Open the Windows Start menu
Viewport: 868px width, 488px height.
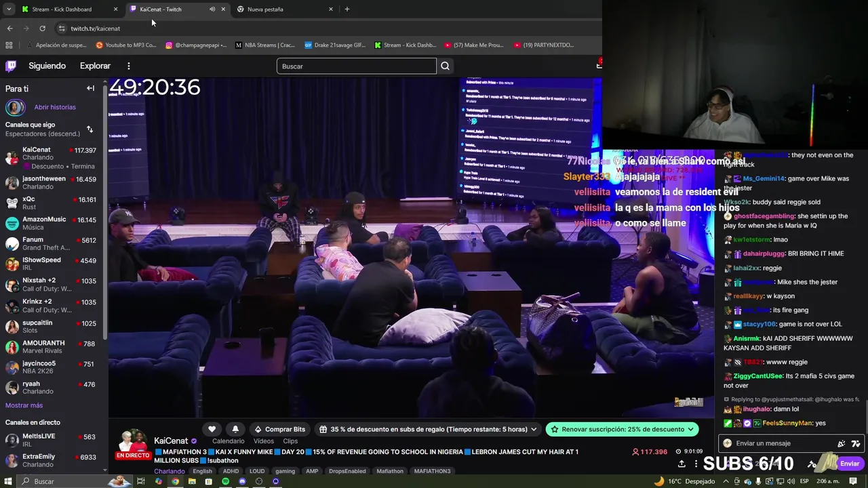7,481
